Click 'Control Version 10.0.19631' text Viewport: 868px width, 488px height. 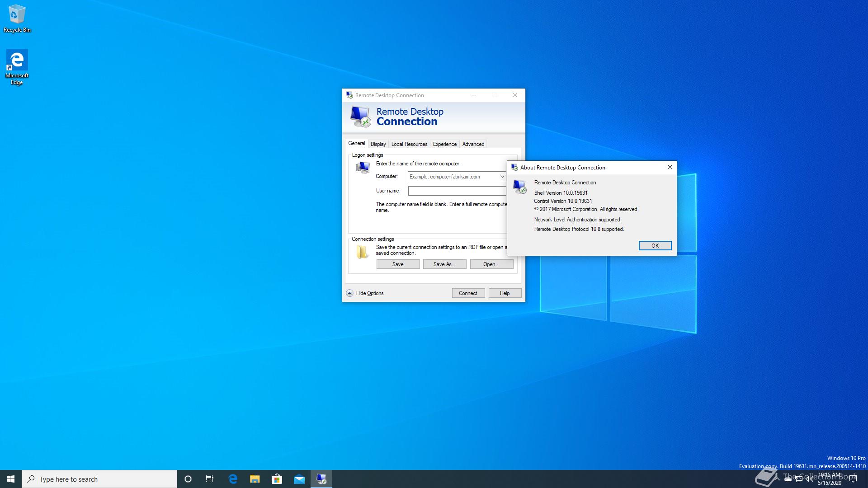pyautogui.click(x=563, y=201)
